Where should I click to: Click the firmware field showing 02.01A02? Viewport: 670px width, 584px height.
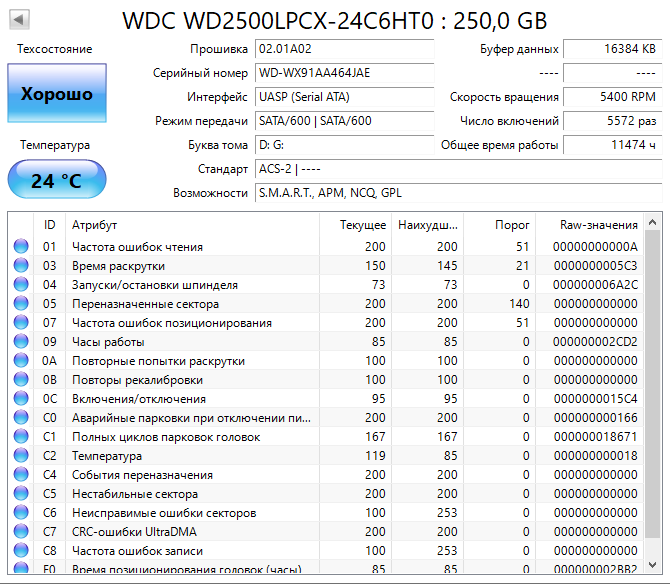pos(343,49)
